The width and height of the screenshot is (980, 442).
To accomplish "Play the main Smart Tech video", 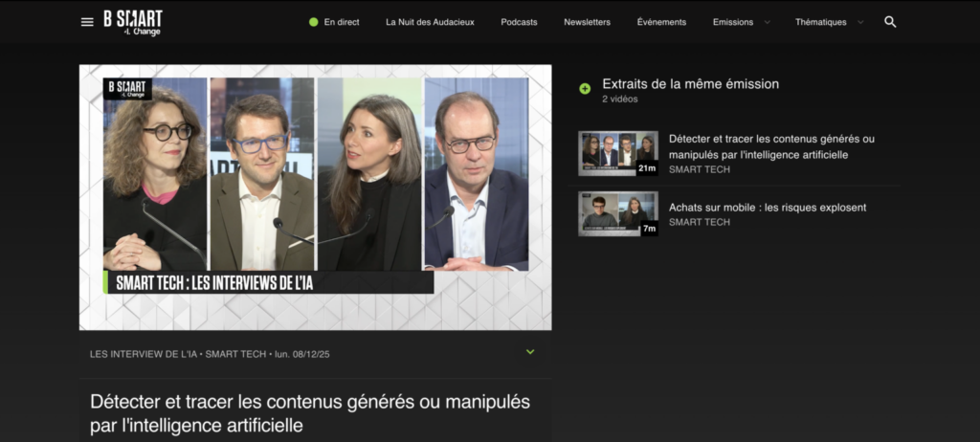I will click(x=316, y=197).
